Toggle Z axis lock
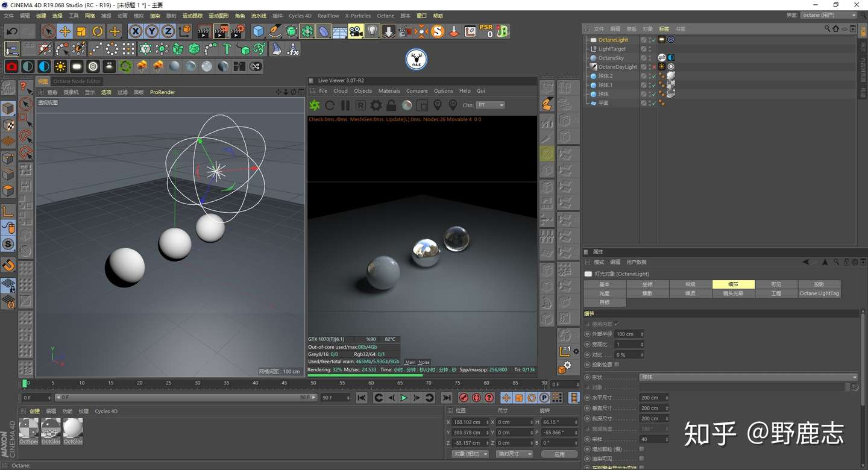This screenshot has width=868, height=470. click(x=168, y=31)
